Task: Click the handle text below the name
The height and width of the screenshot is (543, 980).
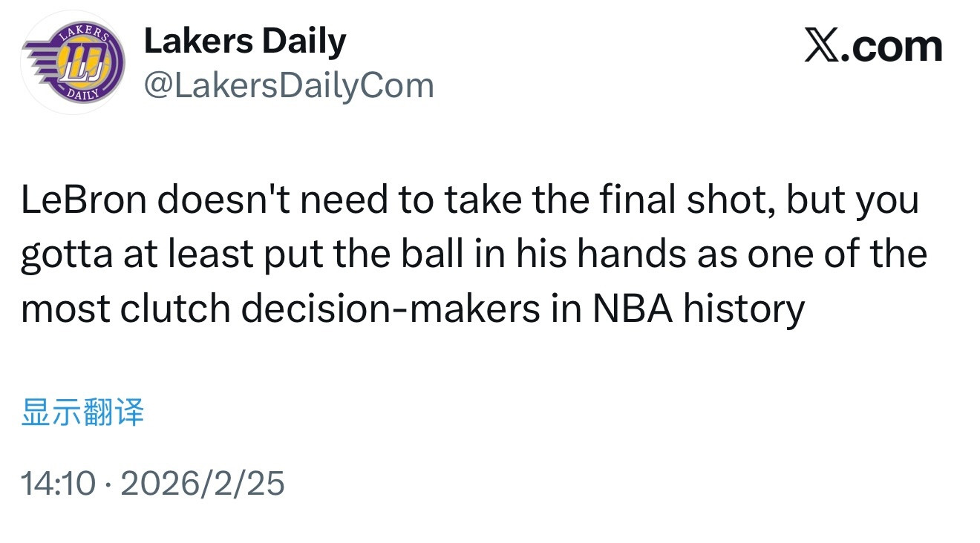Action: 289,84
